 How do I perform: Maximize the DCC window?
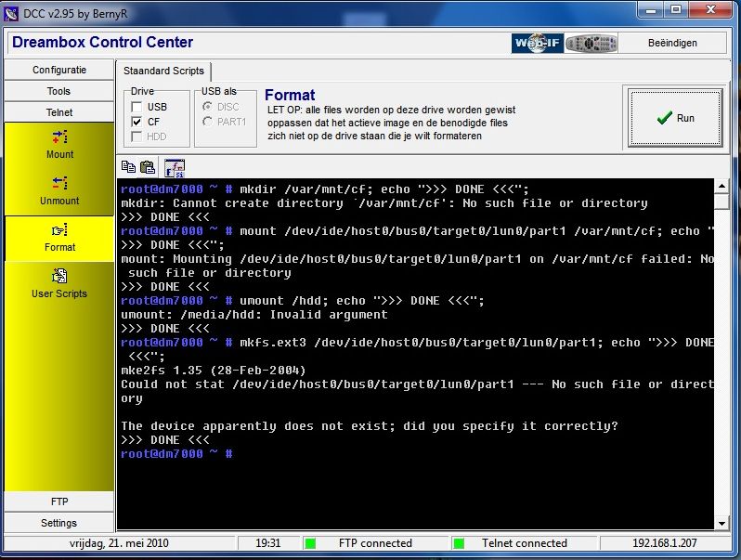(676, 9)
